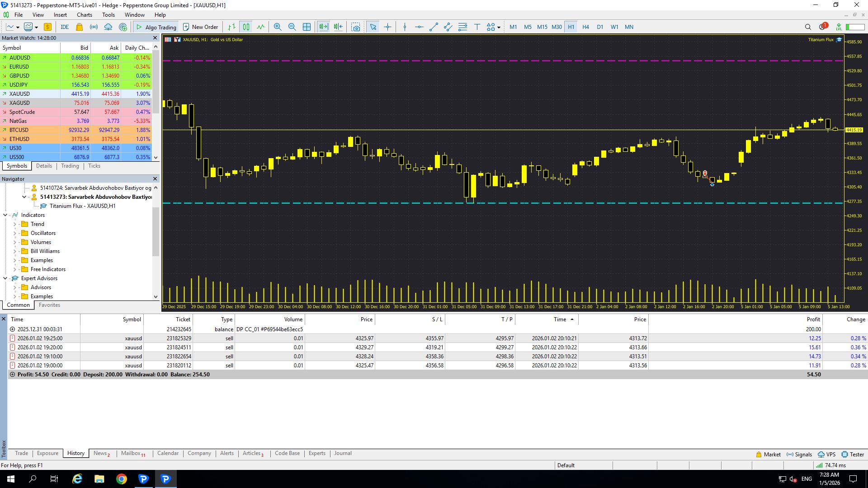Open MetaEditor via IDE icon
The height and width of the screenshot is (488, 868).
click(x=65, y=27)
